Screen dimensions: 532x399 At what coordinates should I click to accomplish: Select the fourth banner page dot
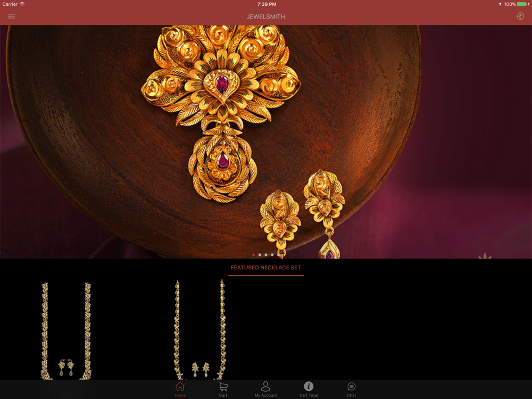(x=272, y=254)
